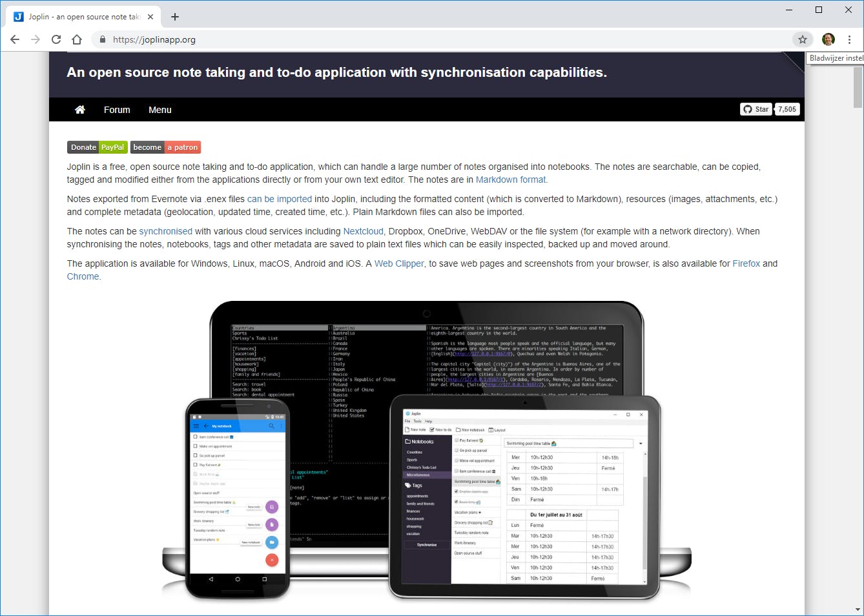View the 7,505 stargazers count
Viewport: 864px width, 616px height.
click(x=787, y=109)
